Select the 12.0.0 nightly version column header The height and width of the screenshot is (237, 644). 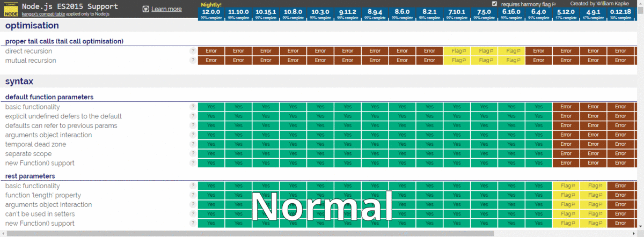[x=211, y=13]
